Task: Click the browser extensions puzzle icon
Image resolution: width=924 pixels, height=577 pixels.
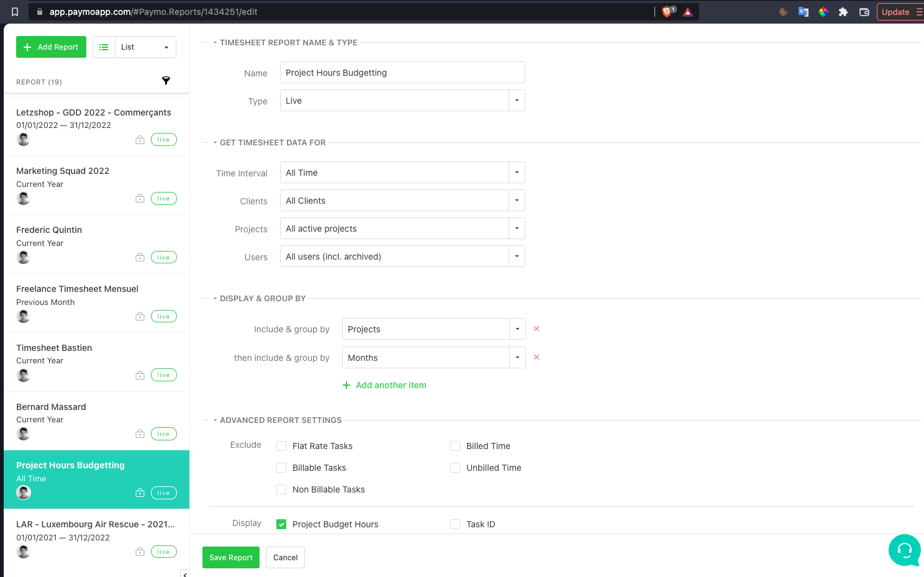Action: [x=843, y=12]
